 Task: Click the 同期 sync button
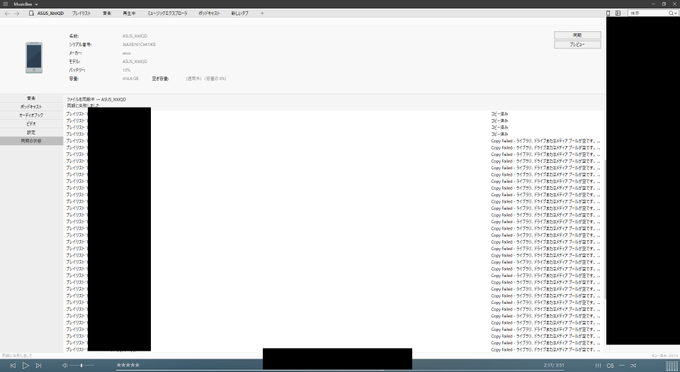(577, 35)
